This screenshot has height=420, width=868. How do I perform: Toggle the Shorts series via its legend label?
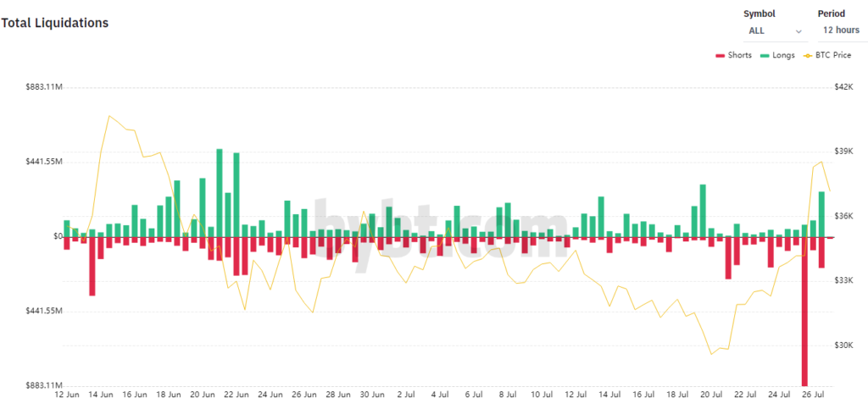pyautogui.click(x=739, y=55)
